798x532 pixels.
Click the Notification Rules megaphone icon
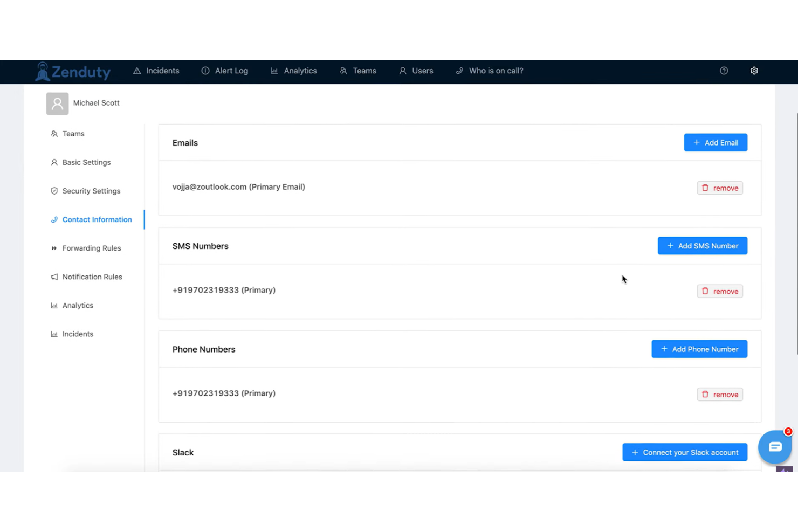click(54, 277)
